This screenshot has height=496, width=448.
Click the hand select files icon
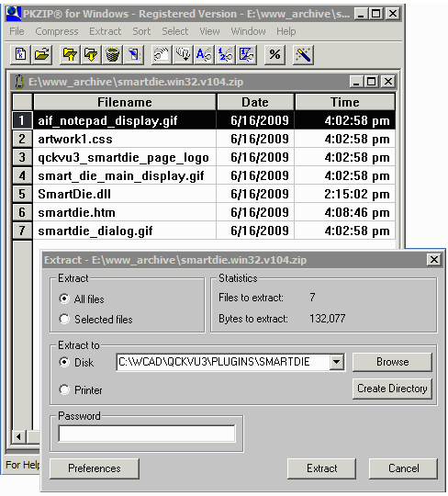[x=162, y=55]
